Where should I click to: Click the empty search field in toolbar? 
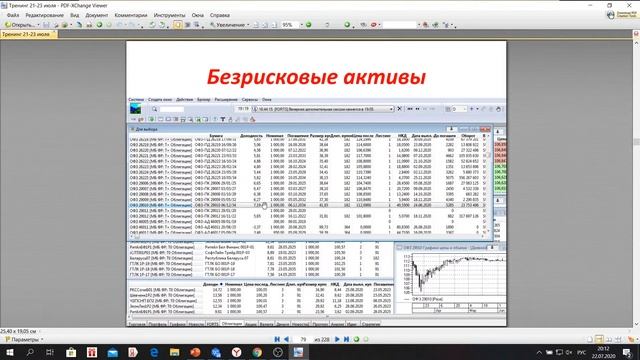pos(399,25)
